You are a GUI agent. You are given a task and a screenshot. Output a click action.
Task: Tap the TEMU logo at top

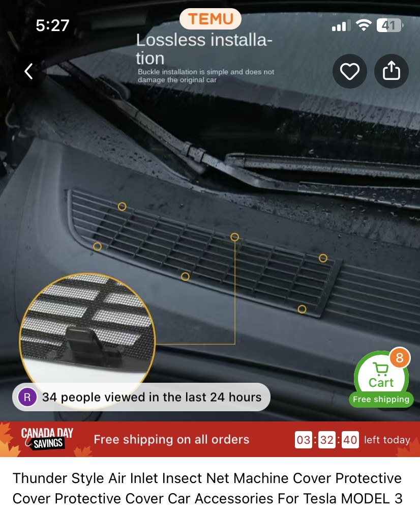(x=211, y=19)
